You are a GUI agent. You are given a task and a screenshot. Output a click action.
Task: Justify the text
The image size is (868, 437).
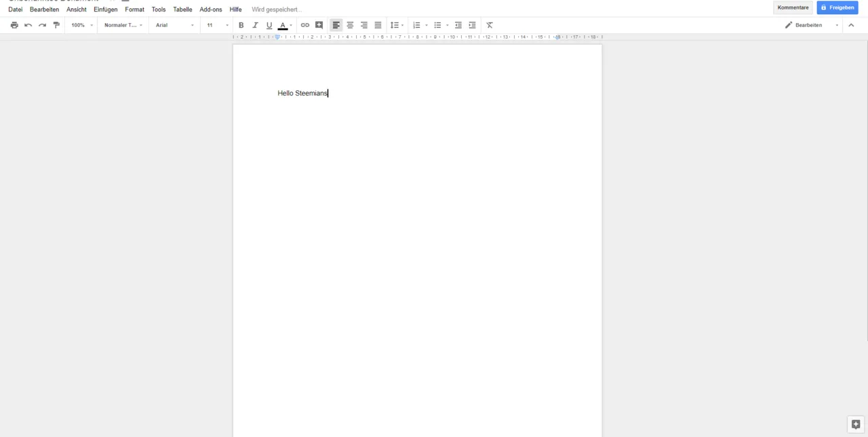[378, 25]
